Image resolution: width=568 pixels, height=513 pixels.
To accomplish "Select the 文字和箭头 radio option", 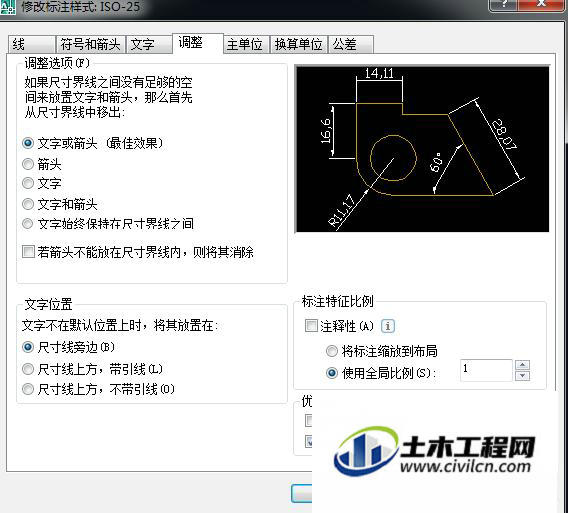I will [28, 204].
